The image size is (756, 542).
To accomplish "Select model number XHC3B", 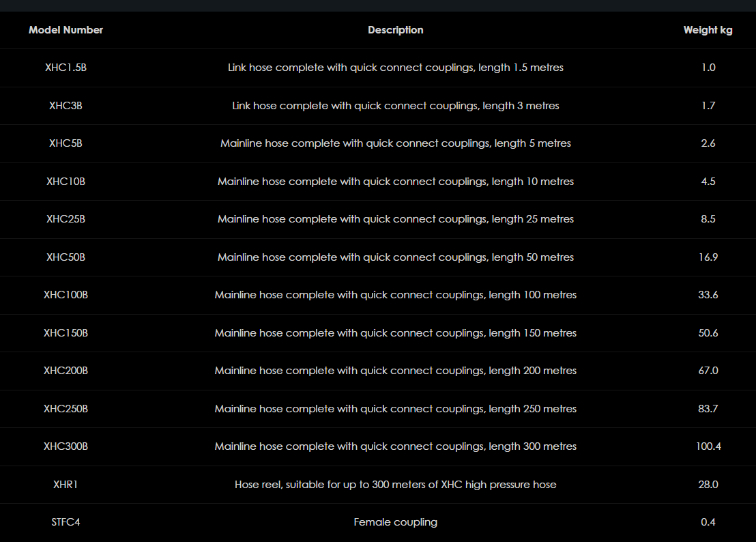I will (66, 106).
